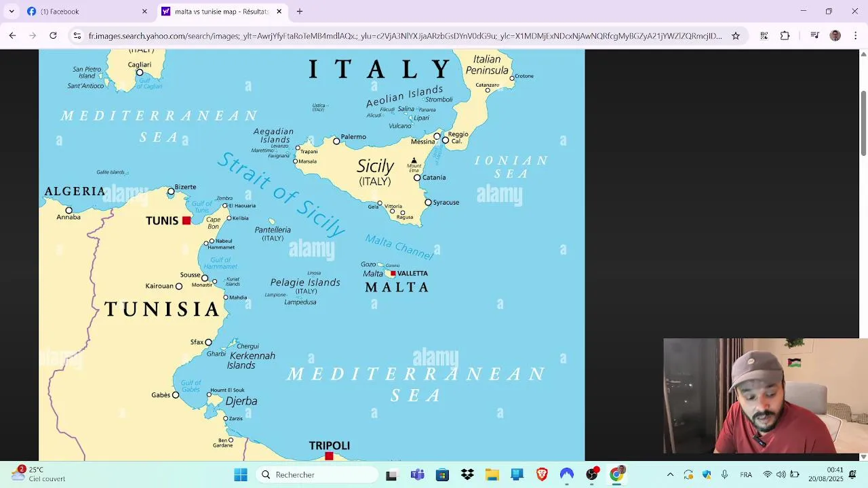
Task: Close the Facebook tab
Action: click(144, 12)
